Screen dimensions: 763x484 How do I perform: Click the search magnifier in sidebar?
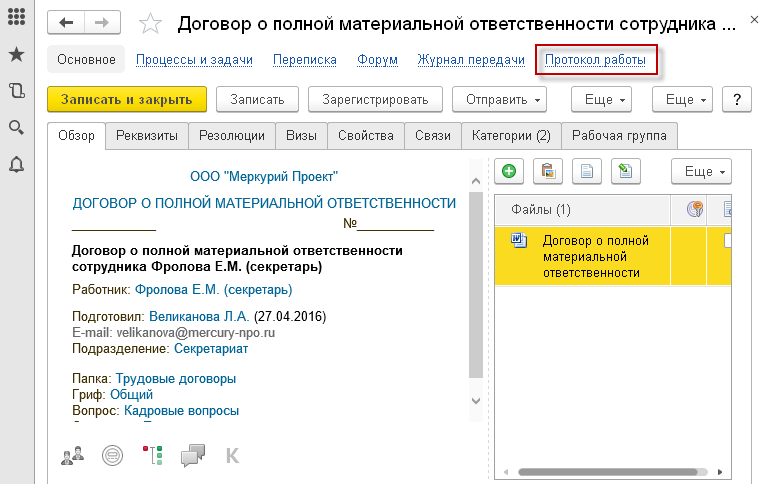[x=16, y=127]
